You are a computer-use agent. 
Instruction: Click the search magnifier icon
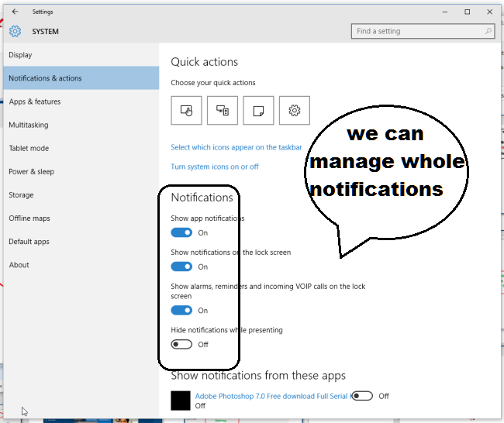coord(488,31)
